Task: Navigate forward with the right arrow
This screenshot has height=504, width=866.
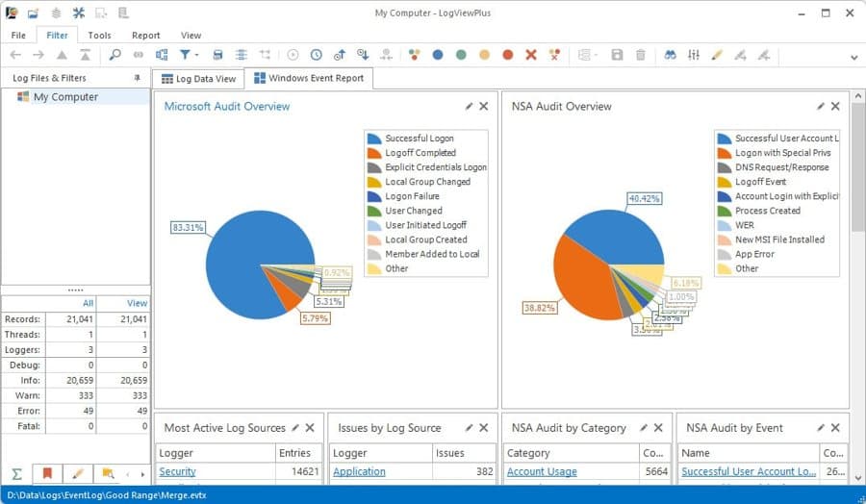Action: click(x=38, y=55)
